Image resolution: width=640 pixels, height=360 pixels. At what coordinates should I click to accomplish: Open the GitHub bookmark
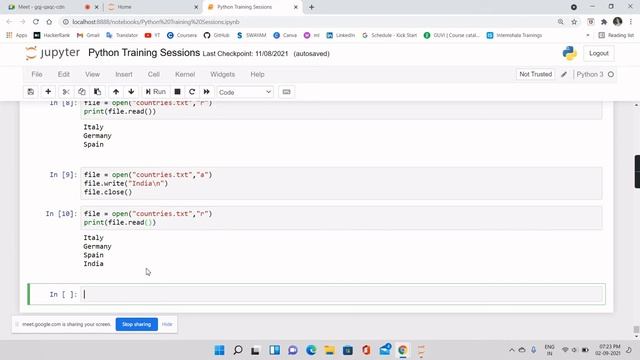[x=217, y=36]
